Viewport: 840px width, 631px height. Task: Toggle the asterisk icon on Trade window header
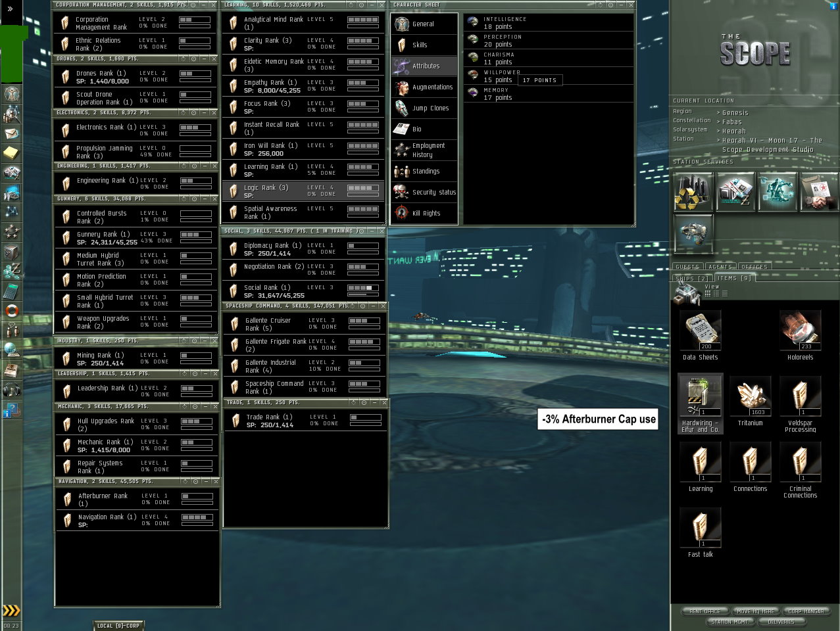[x=355, y=402]
